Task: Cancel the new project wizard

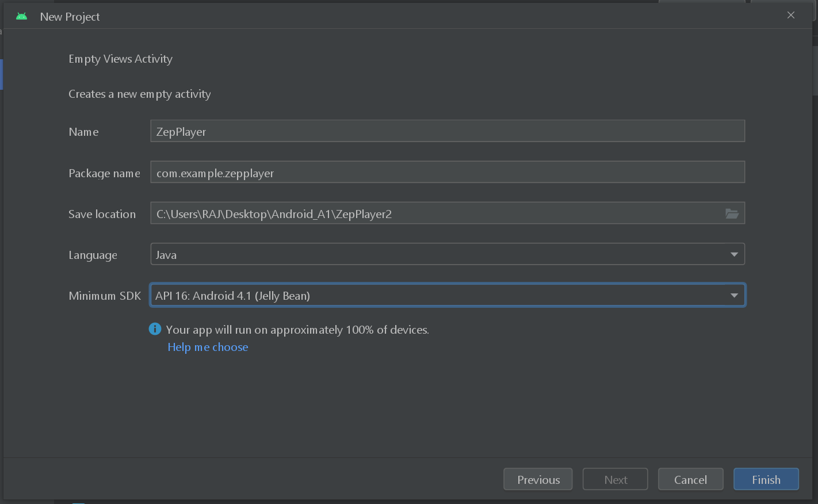Action: click(690, 479)
